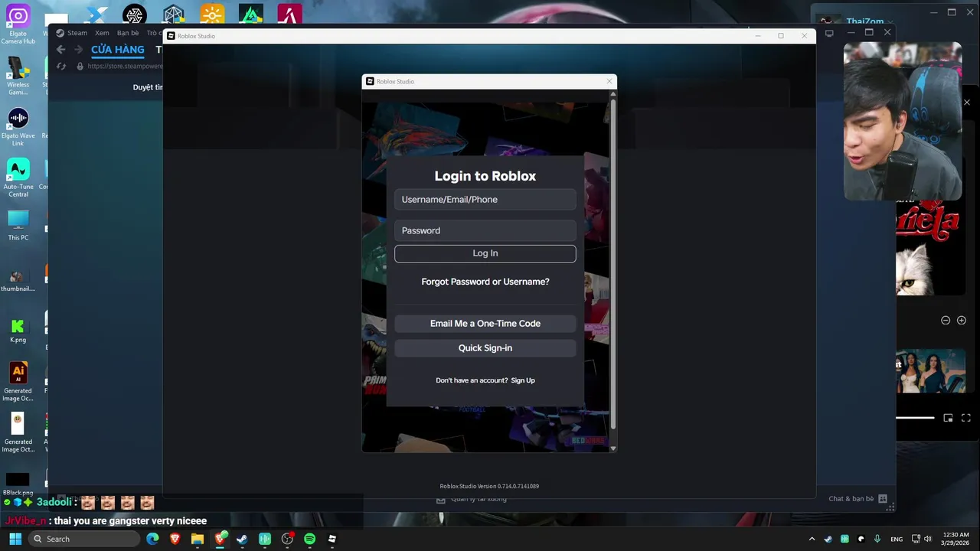The height and width of the screenshot is (551, 980).
Task: Click the ENG language indicator
Action: (x=897, y=539)
